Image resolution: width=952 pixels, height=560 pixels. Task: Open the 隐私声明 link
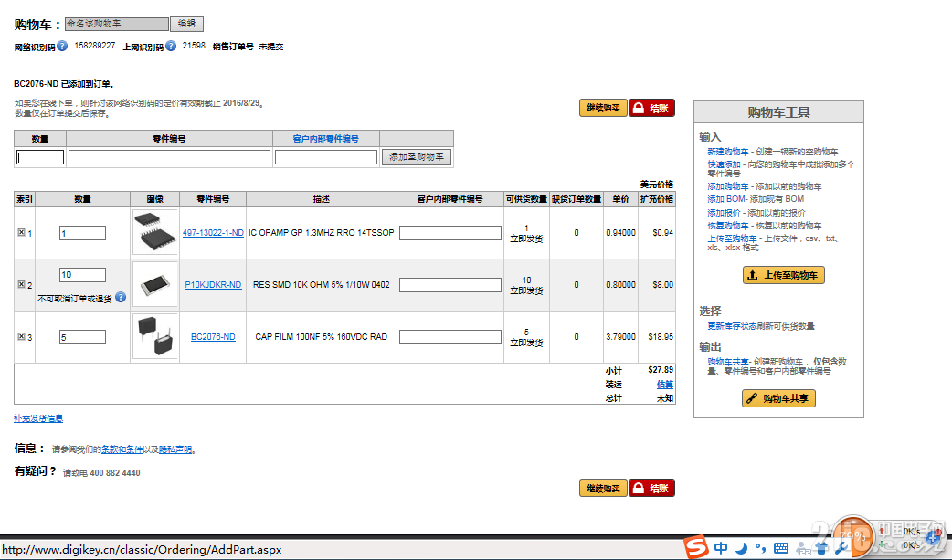pyautogui.click(x=175, y=449)
